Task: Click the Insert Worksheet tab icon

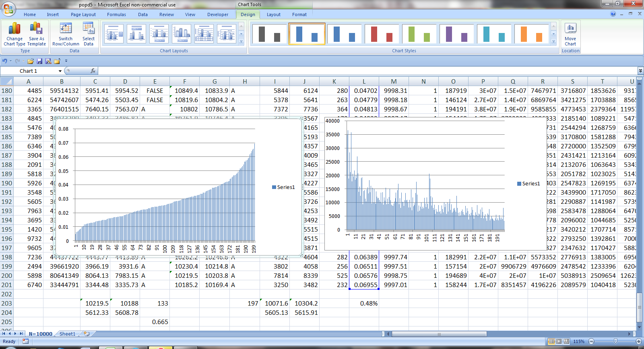Action: [87, 334]
